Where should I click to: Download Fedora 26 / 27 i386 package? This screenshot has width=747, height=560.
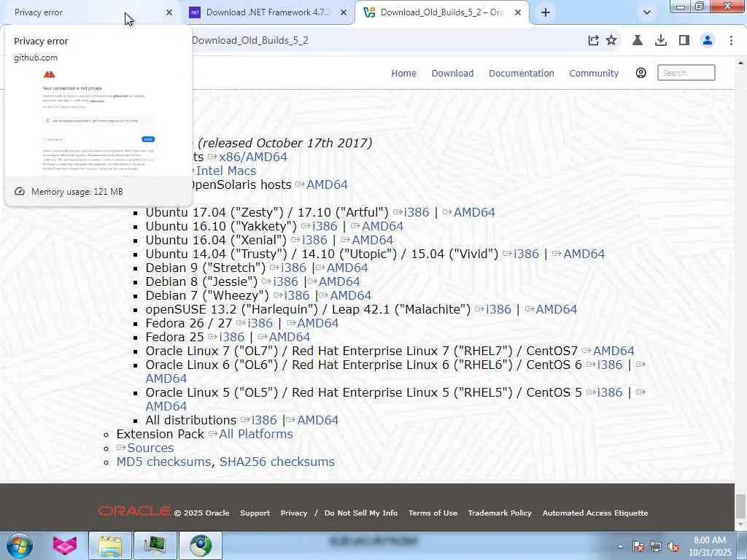[260, 323]
